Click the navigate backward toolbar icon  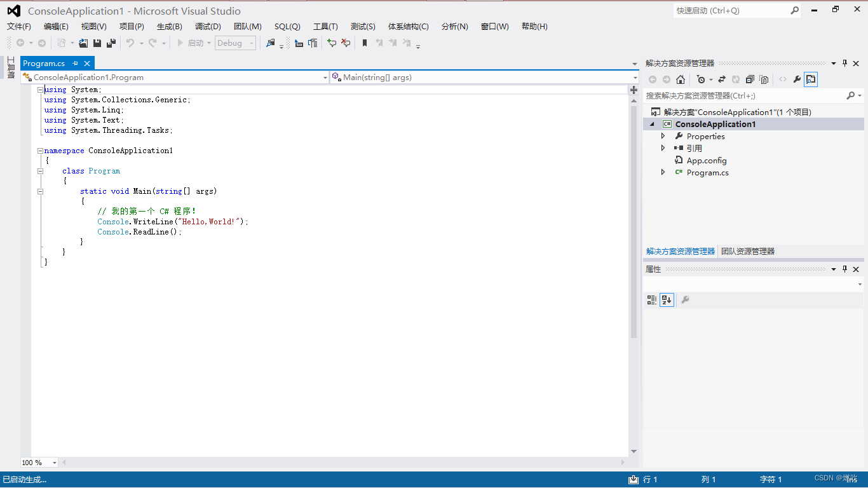pos(20,43)
